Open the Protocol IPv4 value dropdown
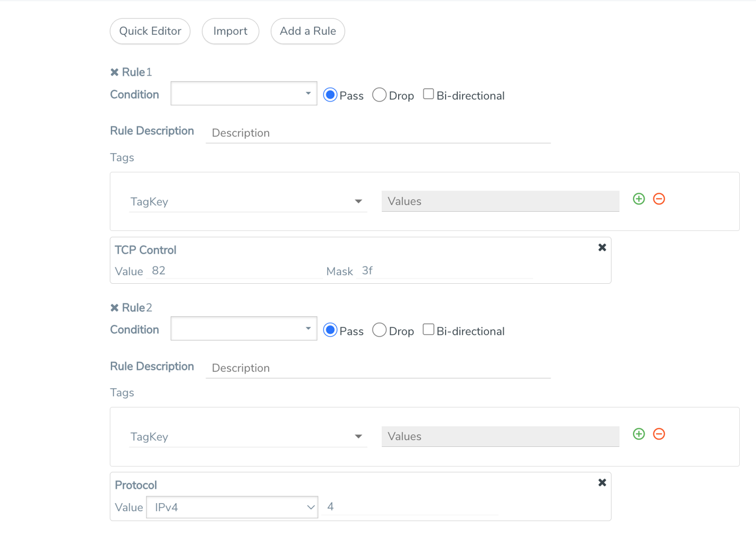The image size is (756, 542). click(x=232, y=507)
